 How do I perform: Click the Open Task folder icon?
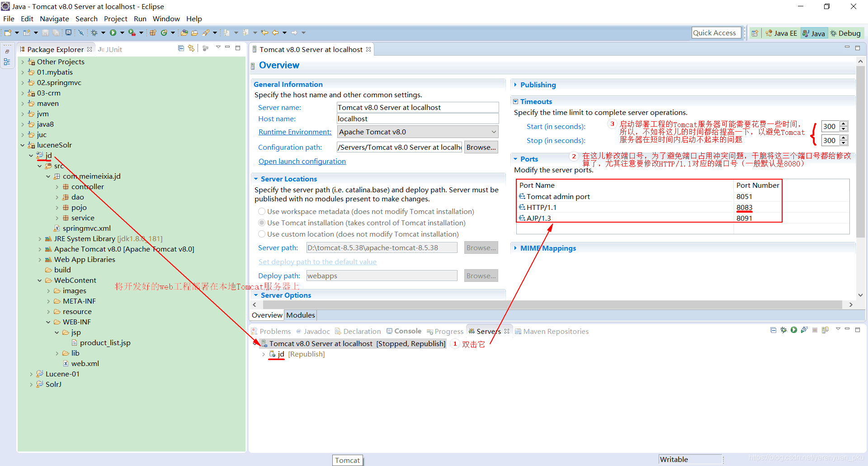point(195,33)
